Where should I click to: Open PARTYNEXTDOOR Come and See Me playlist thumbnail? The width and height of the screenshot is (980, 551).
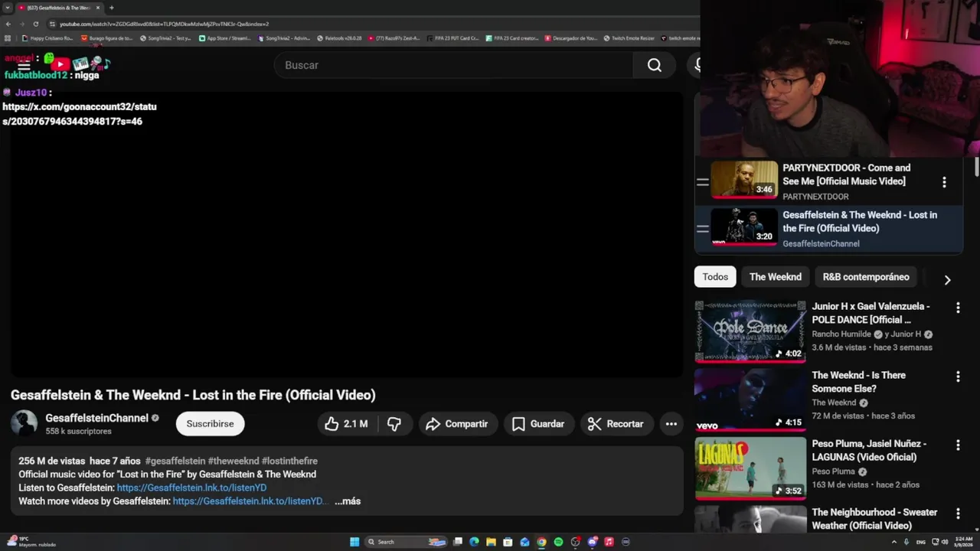[744, 180]
